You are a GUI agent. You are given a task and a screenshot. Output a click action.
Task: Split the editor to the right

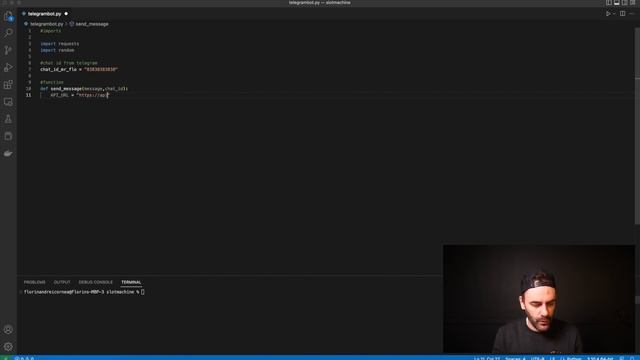[x=622, y=13]
